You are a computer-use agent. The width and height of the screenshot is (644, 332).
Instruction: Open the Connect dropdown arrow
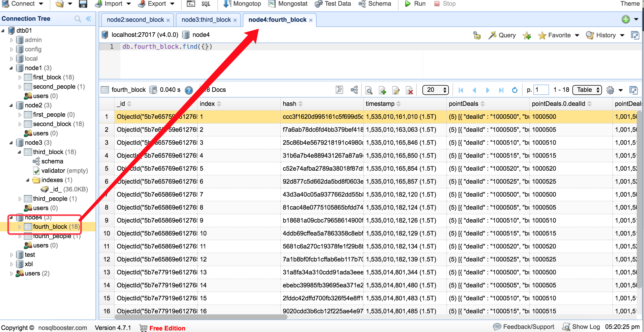(x=41, y=4)
